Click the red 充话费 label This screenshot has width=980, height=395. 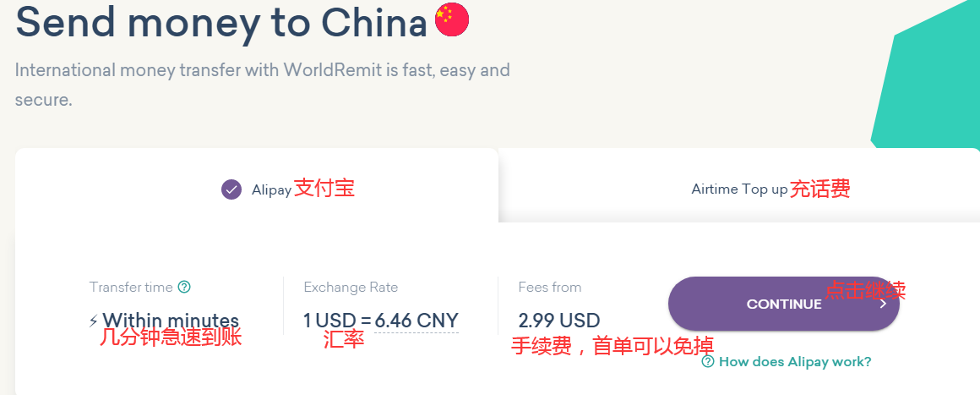coord(819,189)
